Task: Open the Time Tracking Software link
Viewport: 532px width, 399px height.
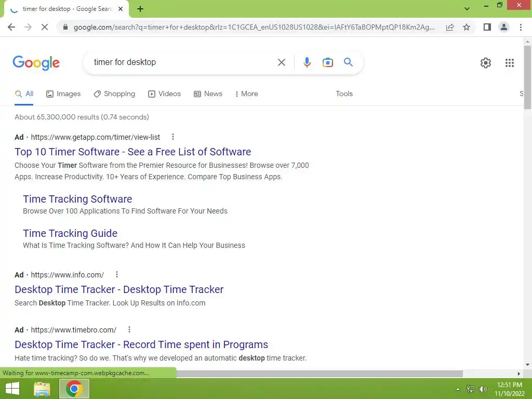Action: coord(77,199)
